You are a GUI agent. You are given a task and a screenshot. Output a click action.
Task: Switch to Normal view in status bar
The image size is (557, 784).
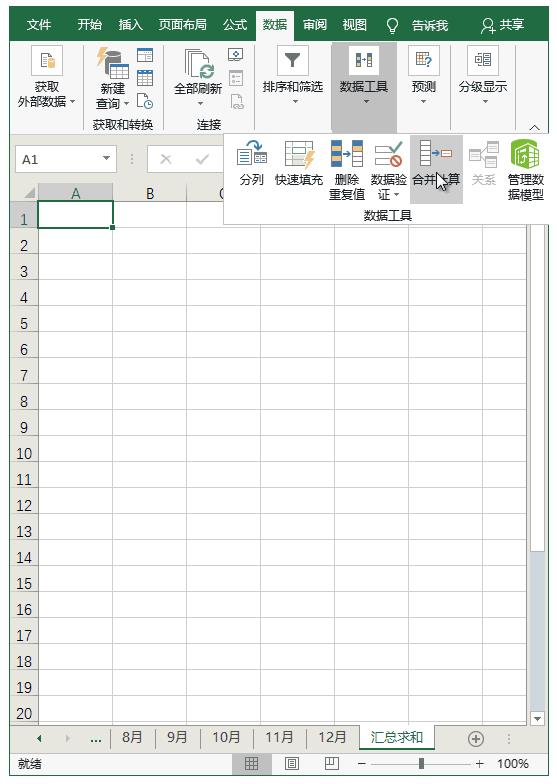click(x=252, y=764)
